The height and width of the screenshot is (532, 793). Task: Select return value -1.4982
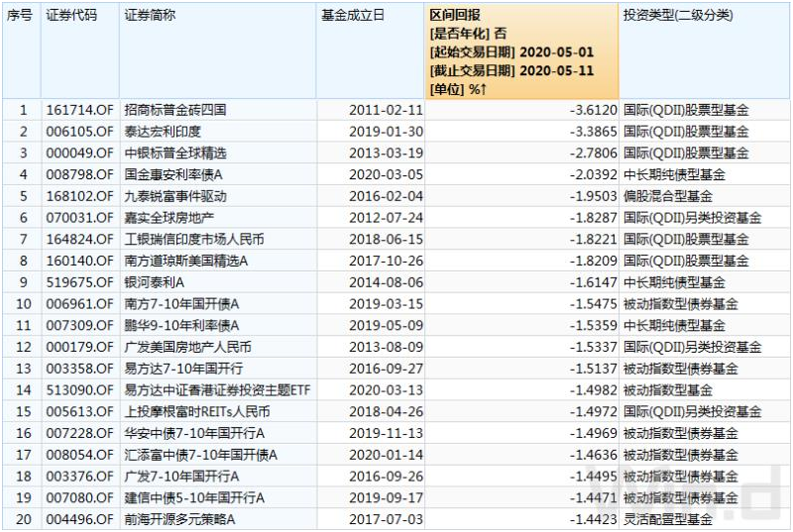(593, 390)
